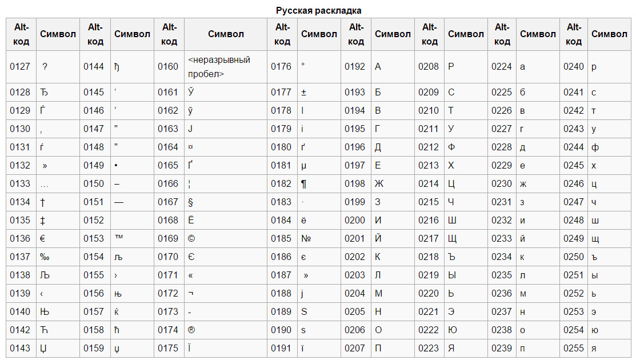The image size is (636, 364).
Task: Click the empty symbol cell beside 0152
Action: pos(131,220)
